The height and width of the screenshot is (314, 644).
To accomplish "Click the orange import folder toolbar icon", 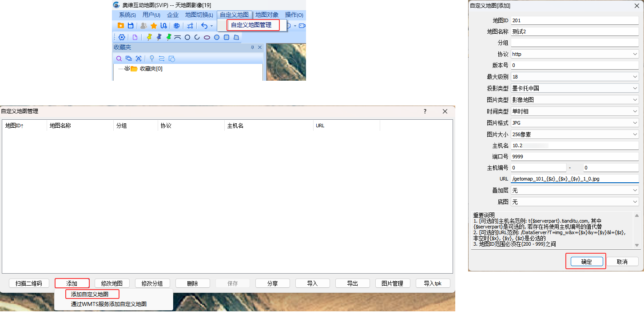I will [120, 26].
